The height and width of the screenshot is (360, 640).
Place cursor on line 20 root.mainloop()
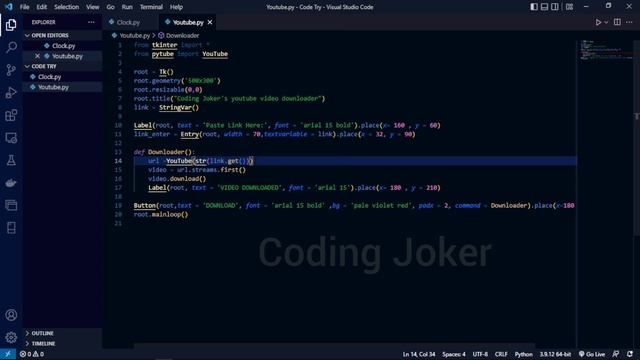point(161,214)
